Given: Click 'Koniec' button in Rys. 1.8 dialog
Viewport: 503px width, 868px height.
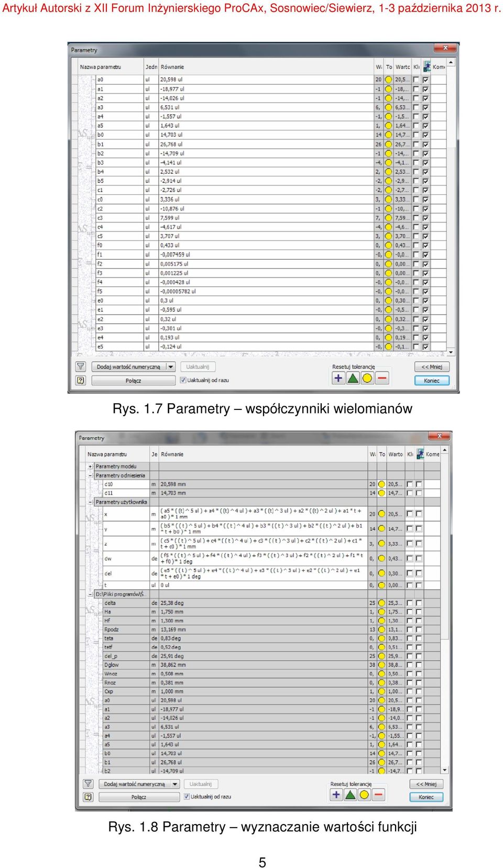Looking at the screenshot, I should [426, 797].
